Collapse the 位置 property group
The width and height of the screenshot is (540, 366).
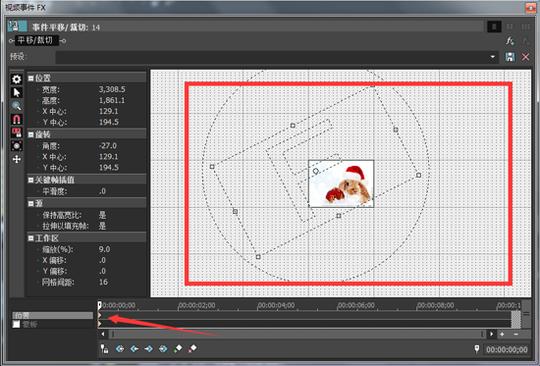tap(31, 78)
